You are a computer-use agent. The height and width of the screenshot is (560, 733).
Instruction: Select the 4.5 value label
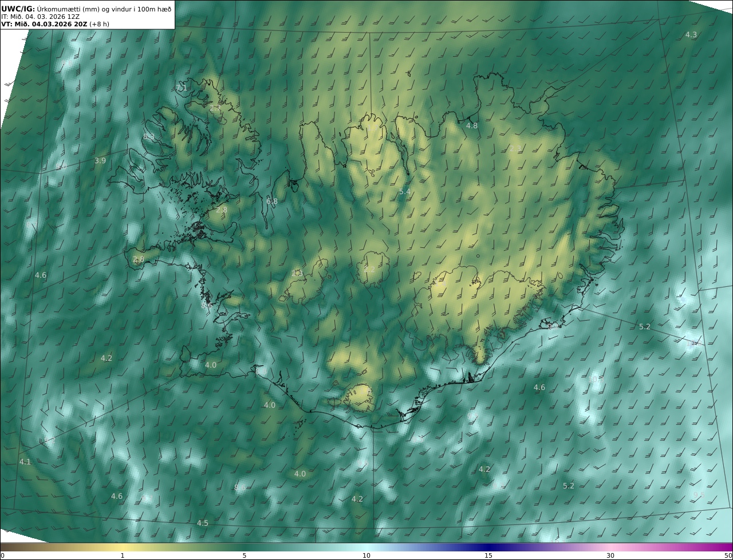click(x=203, y=523)
